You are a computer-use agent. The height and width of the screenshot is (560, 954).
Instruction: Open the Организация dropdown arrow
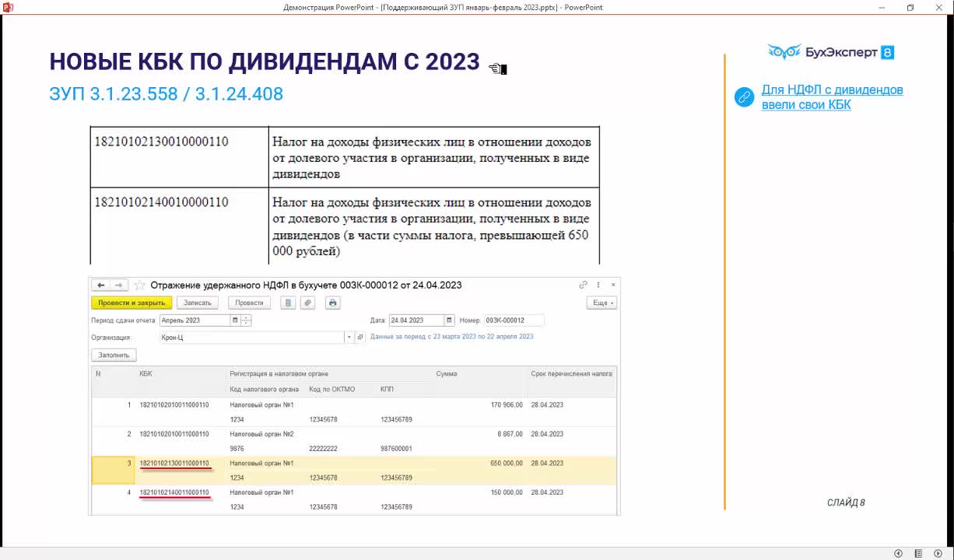(349, 338)
